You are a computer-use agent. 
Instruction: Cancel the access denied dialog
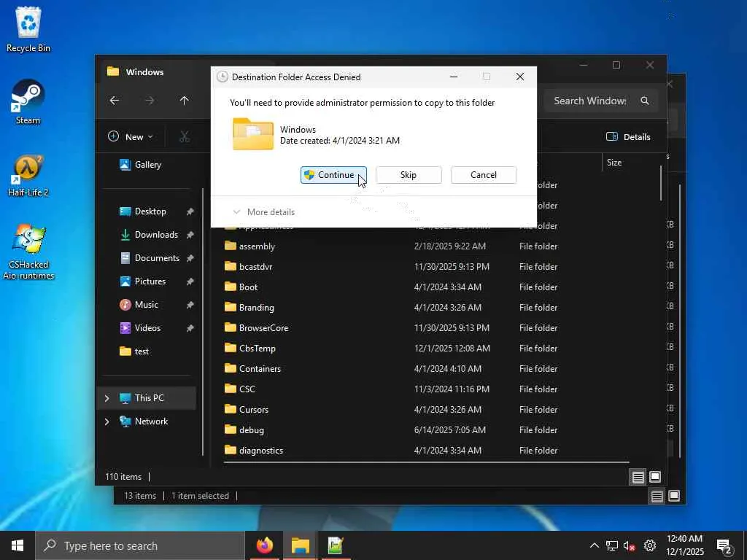coord(484,175)
